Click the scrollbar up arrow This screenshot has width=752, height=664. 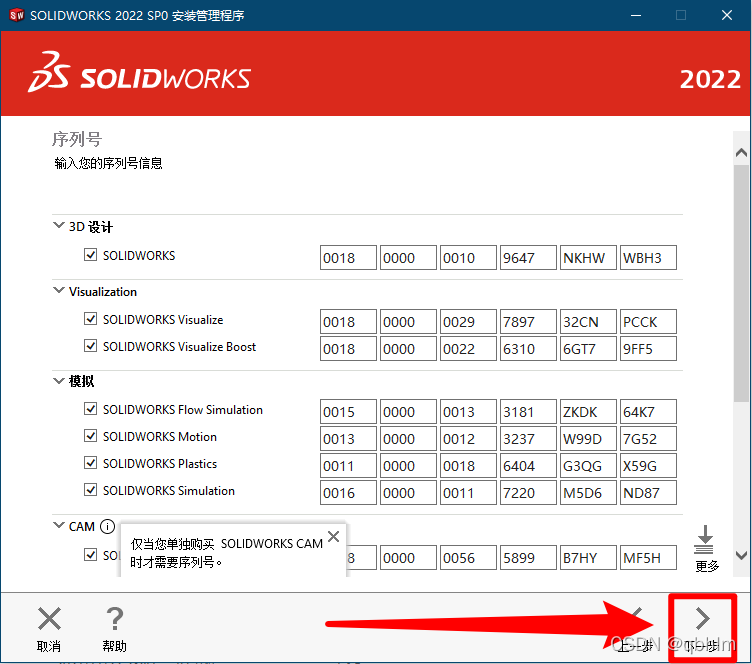741,152
